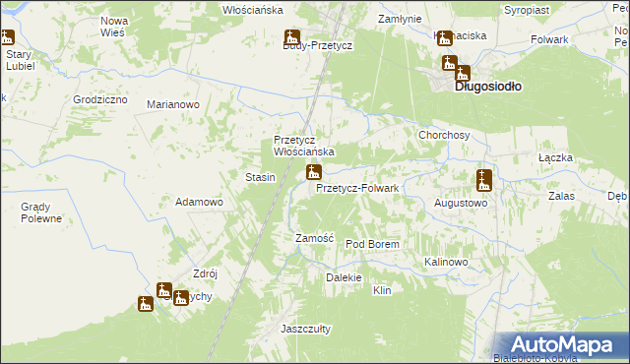Click the Nowa Wieś label

click(114, 27)
